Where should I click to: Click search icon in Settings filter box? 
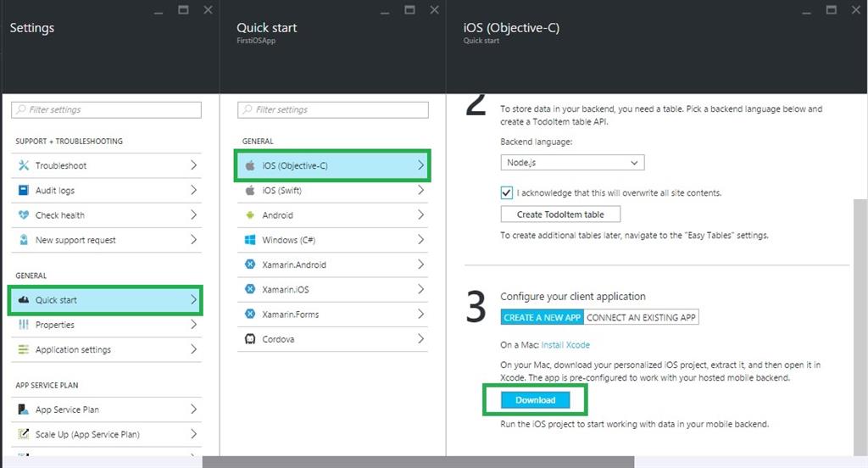(x=21, y=109)
